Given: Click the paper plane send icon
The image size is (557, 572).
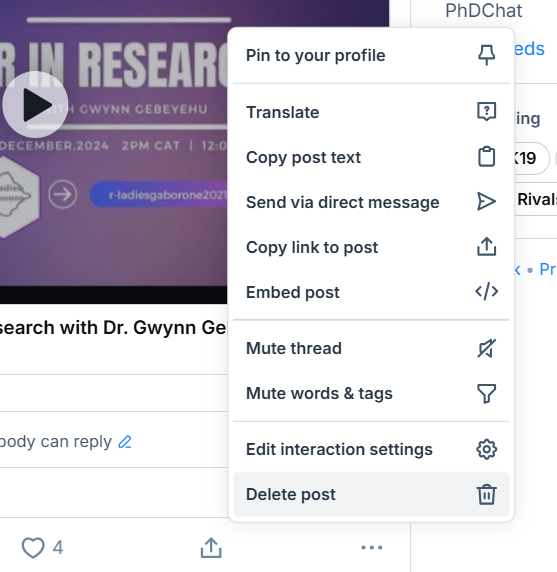Looking at the screenshot, I should (x=487, y=202).
